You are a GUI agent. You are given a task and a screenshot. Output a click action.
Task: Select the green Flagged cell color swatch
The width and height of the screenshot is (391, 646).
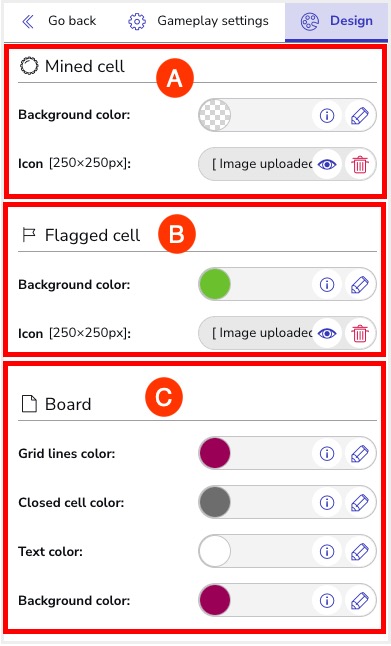(215, 284)
